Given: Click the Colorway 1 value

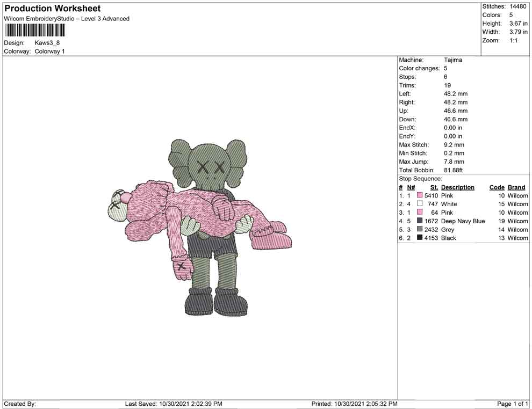Looking at the screenshot, I should [x=49, y=51].
